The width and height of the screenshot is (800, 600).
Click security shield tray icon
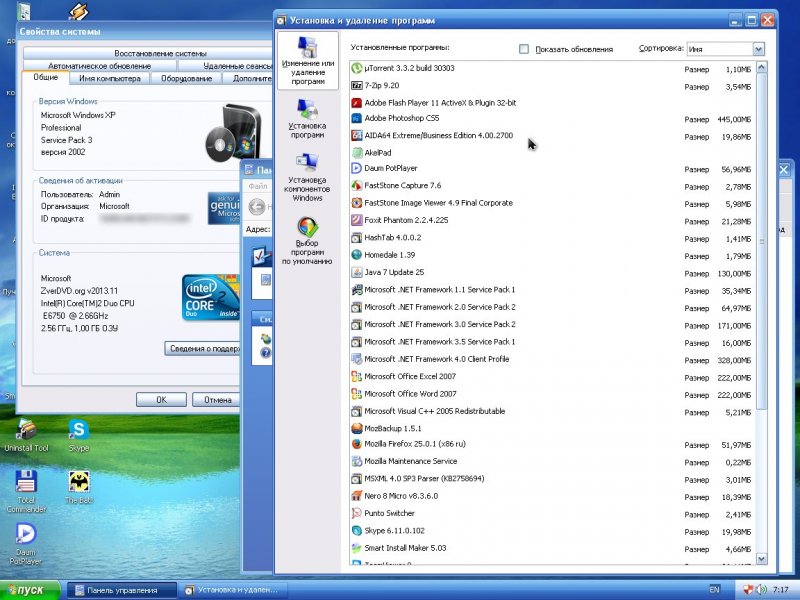click(748, 590)
